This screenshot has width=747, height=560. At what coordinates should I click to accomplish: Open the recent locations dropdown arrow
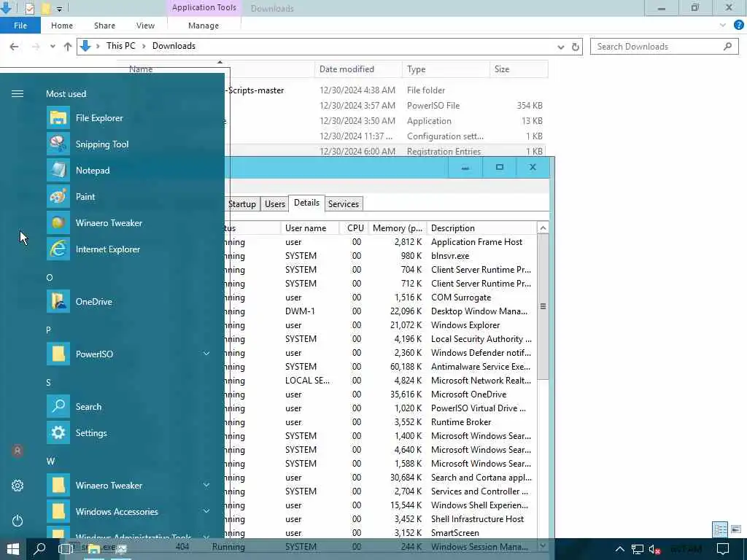tap(53, 47)
